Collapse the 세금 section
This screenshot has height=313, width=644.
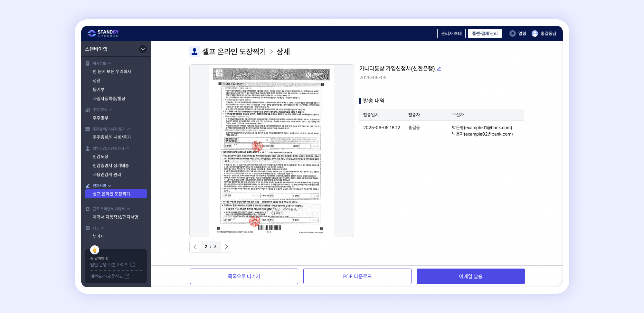(x=103, y=228)
